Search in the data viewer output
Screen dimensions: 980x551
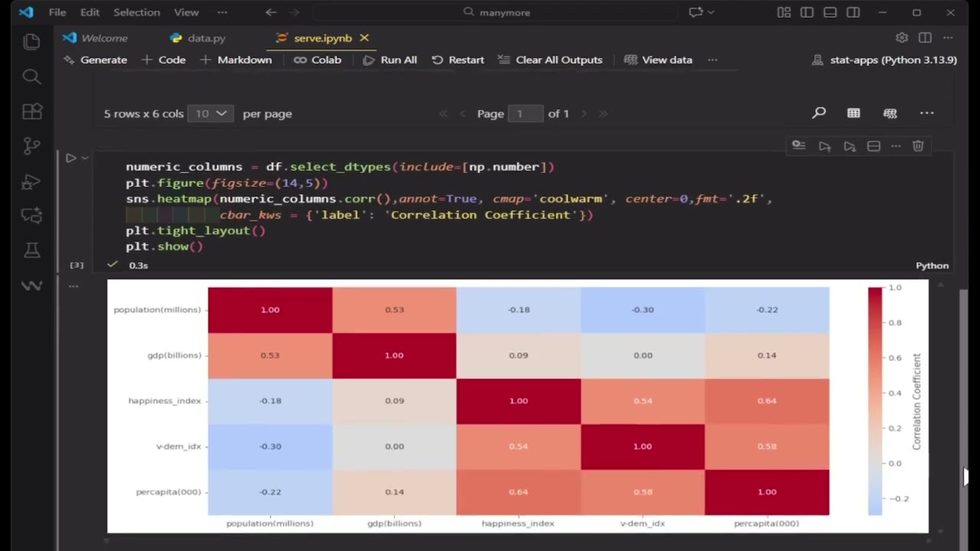click(x=819, y=113)
